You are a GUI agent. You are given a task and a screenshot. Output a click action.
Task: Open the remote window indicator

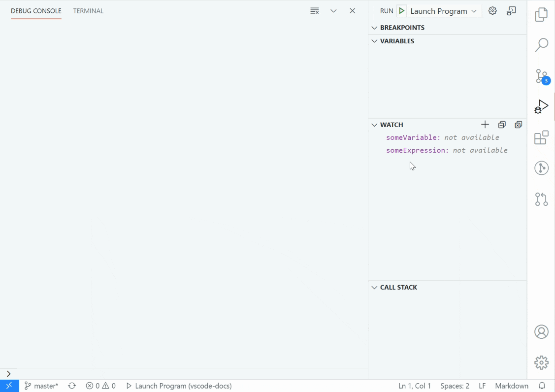pyautogui.click(x=9, y=386)
